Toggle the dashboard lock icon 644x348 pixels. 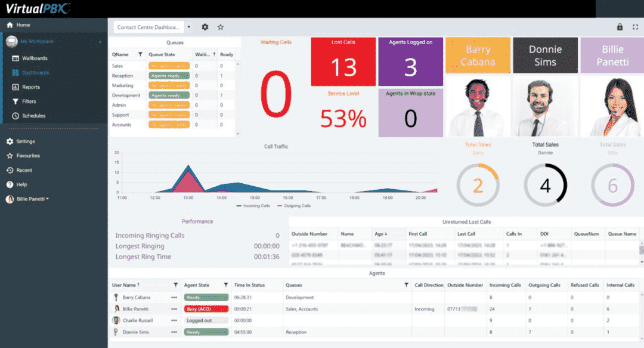621,27
